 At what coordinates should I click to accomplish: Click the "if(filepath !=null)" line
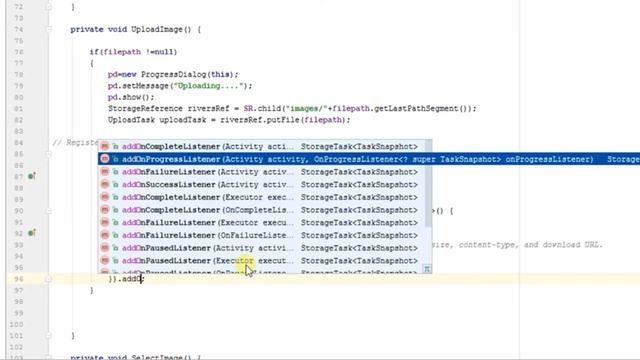[133, 52]
